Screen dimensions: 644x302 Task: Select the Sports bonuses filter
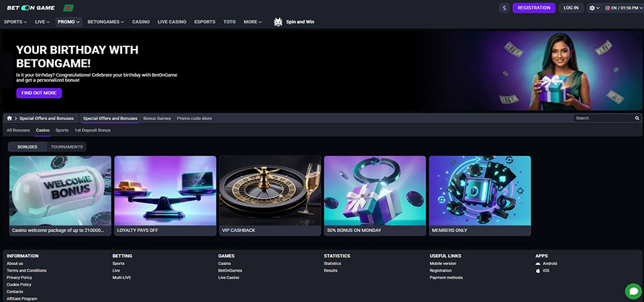(x=62, y=130)
